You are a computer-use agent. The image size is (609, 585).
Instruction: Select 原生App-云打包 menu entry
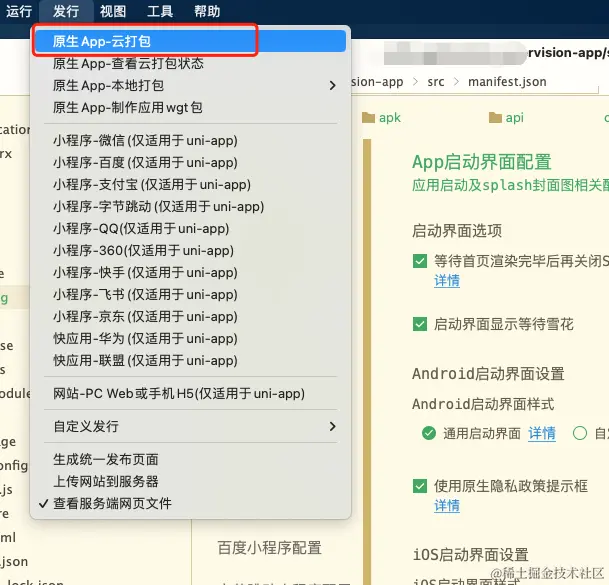point(190,41)
